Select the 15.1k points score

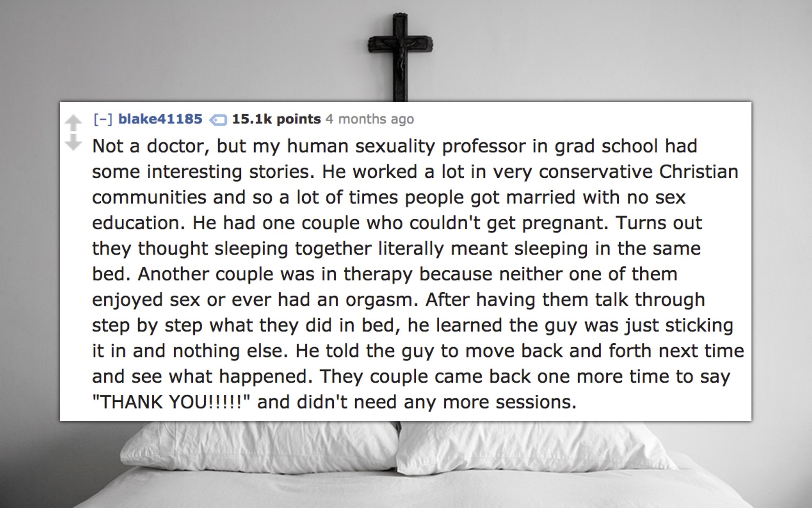(276, 119)
